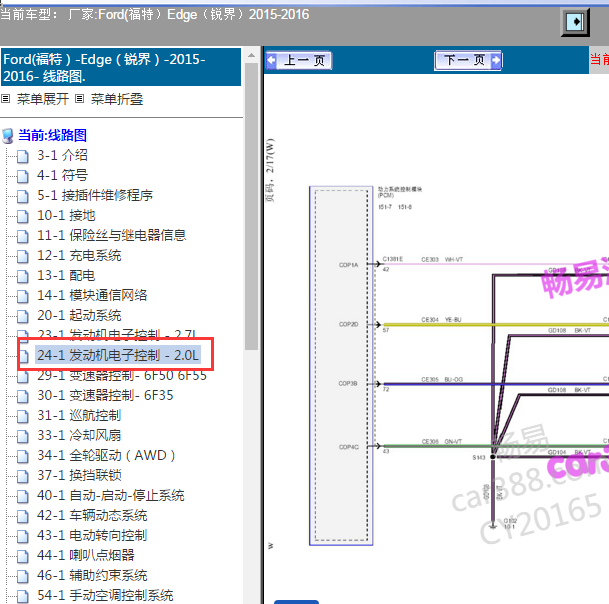This screenshot has width=609, height=604.
Task: Click document icon beside 12-1 充电系统
Action: (23, 256)
